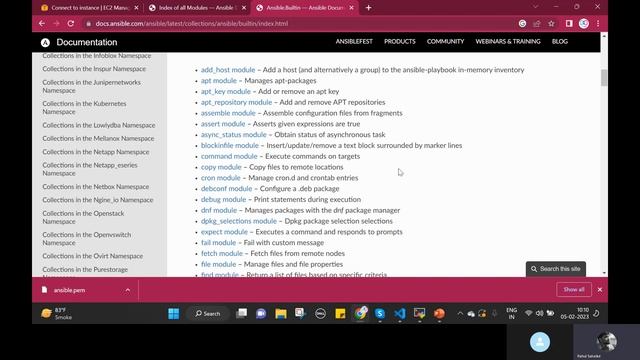Screen dimensions: 640x360
Task: Open the debug module link
Action: pos(223,200)
